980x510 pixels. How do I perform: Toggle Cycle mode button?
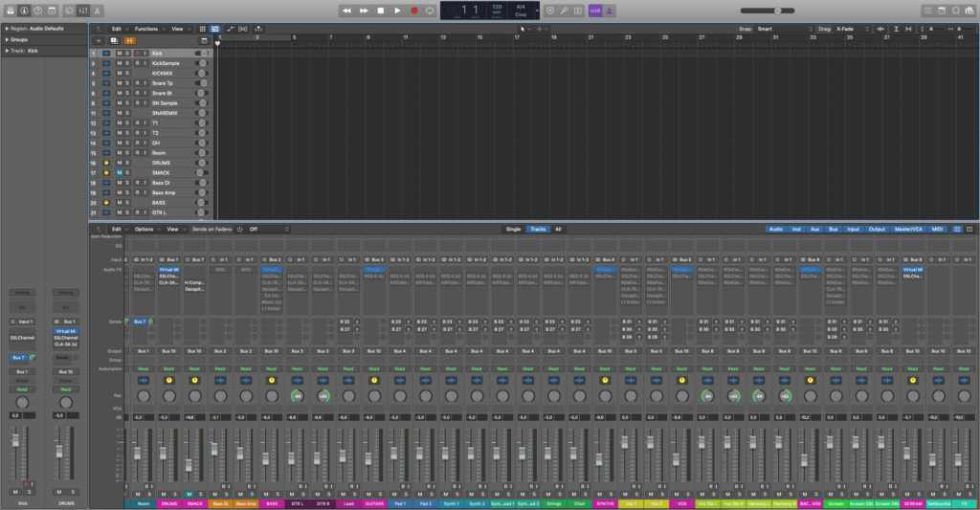coord(430,11)
